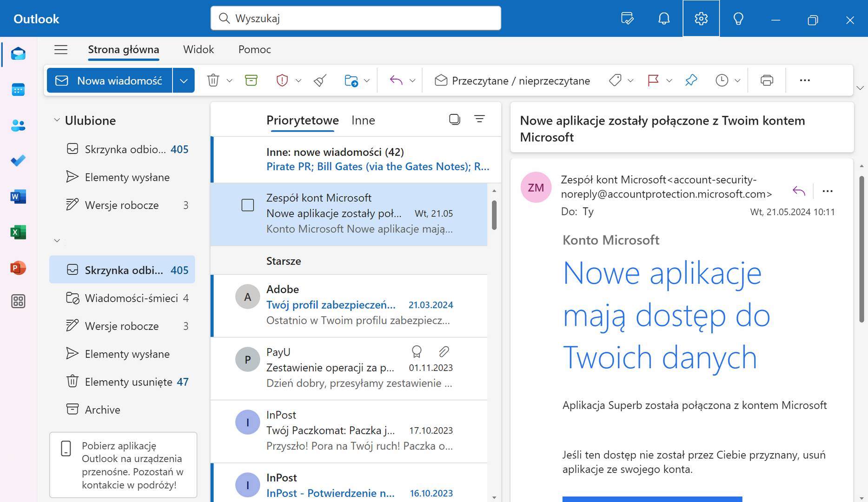Open My Day note-check icon in title bar
Viewport: 868px width, 502px height.
(627, 19)
